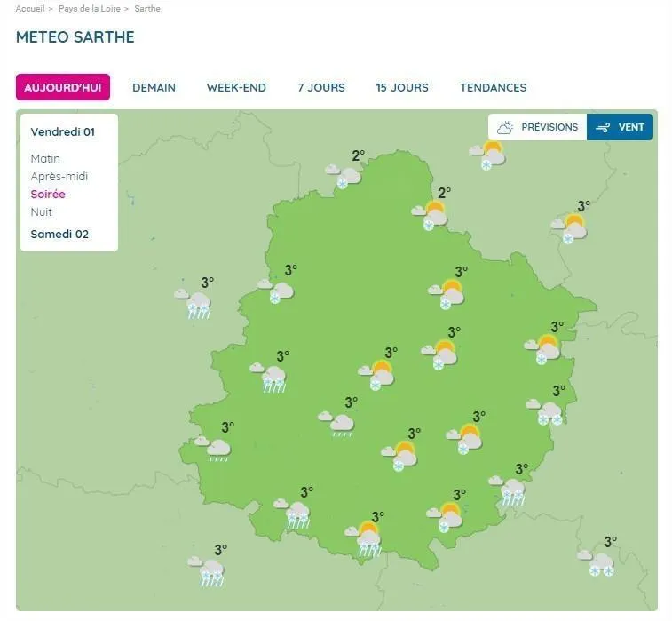Click the westernmost weather icon outside the department

pyautogui.click(x=194, y=301)
